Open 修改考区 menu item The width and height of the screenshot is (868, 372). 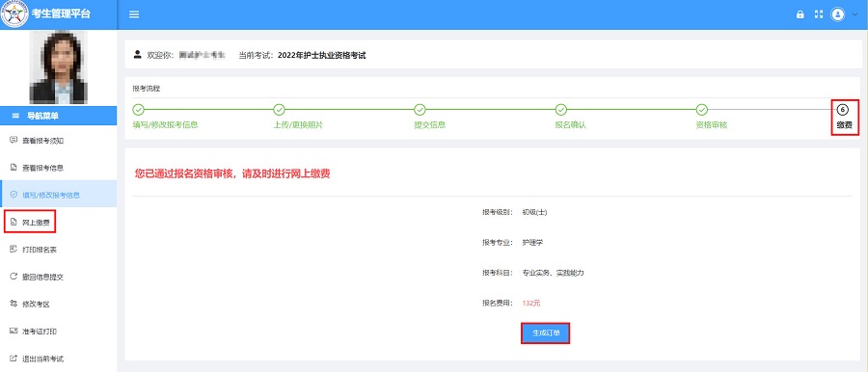click(x=58, y=304)
